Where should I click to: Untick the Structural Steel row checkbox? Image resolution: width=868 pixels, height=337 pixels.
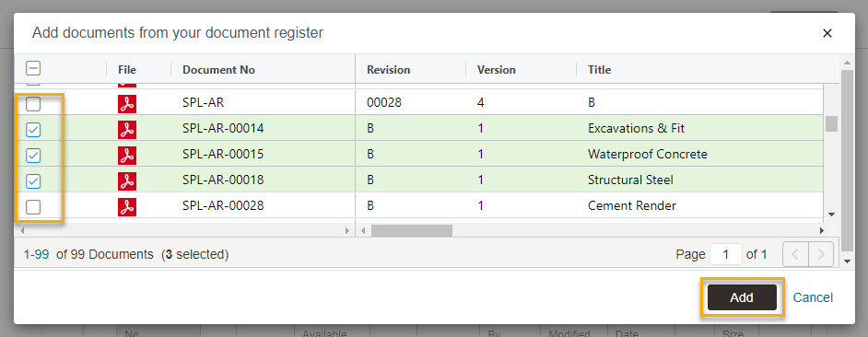(33, 181)
